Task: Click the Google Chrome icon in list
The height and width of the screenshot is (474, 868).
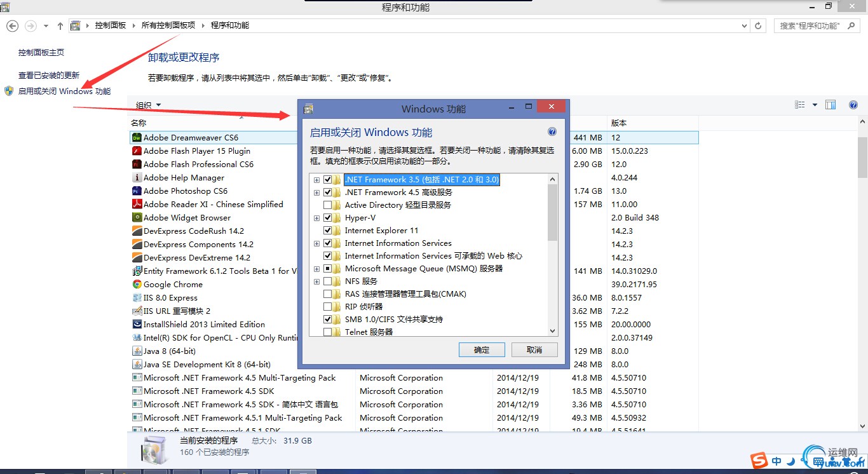Action: point(137,284)
